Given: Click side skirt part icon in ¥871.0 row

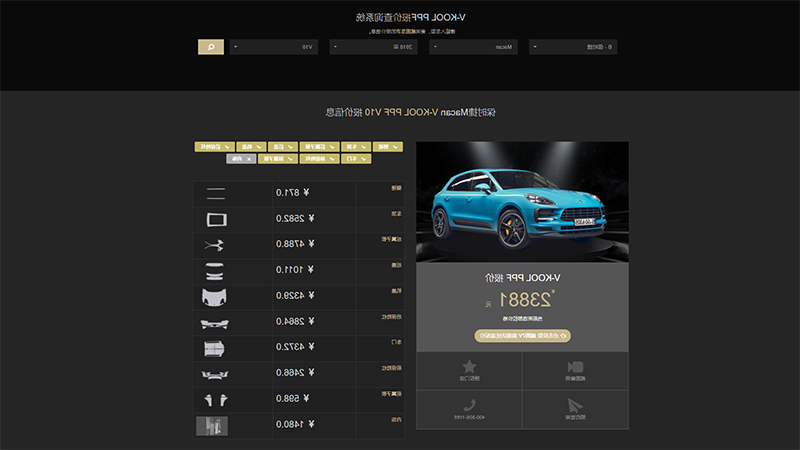Looking at the screenshot, I should coord(216,193).
